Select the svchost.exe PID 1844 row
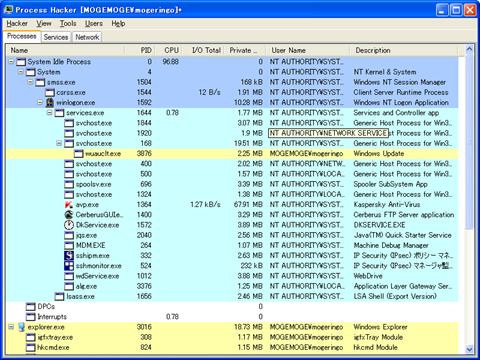The image size is (480, 360). (232, 123)
